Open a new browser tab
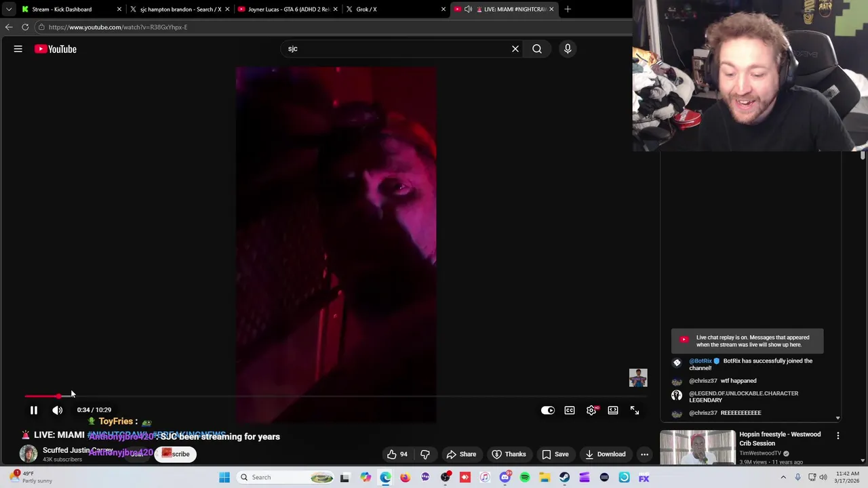 (568, 9)
